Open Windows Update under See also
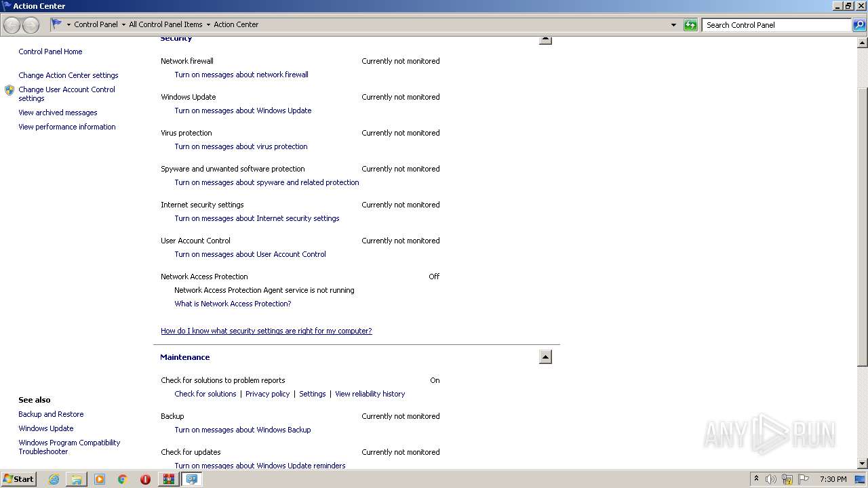 46,428
